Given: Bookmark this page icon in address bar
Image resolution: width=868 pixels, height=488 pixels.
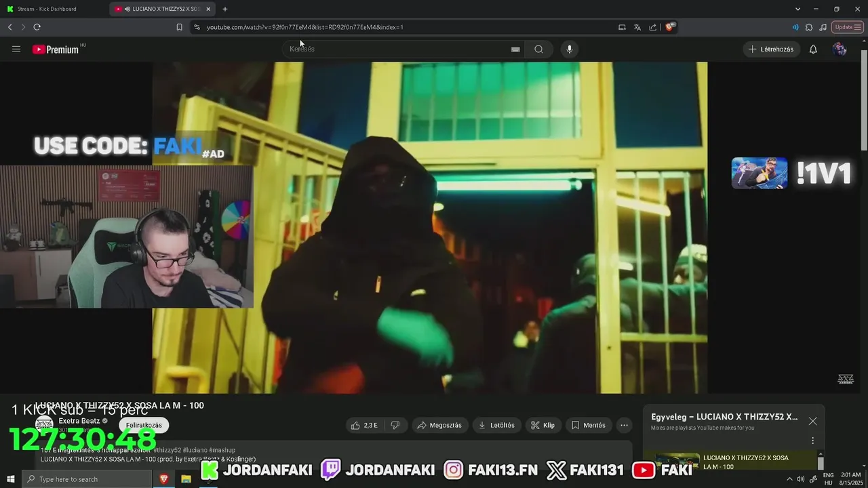Looking at the screenshot, I should (x=179, y=27).
